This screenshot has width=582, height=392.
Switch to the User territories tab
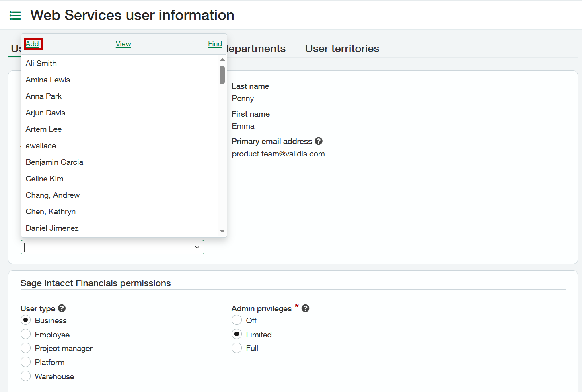coord(342,49)
